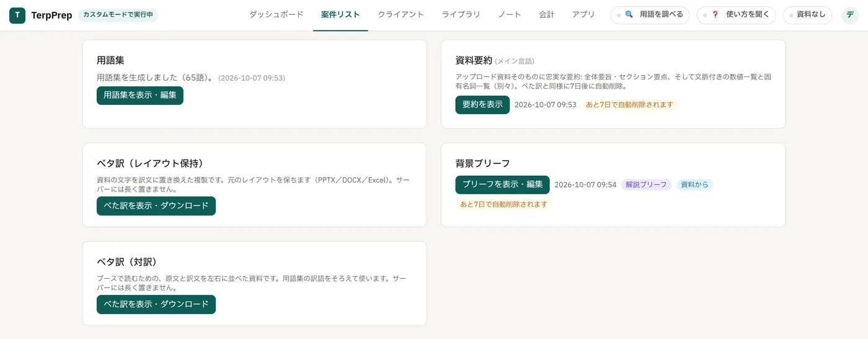
Task: Click the 用語集を生成しました（65語）text
Action: point(156,78)
